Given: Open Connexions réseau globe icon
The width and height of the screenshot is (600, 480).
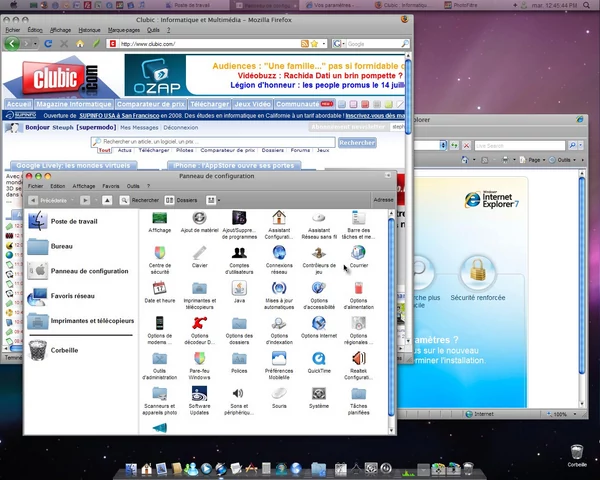Looking at the screenshot, I should click(279, 253).
